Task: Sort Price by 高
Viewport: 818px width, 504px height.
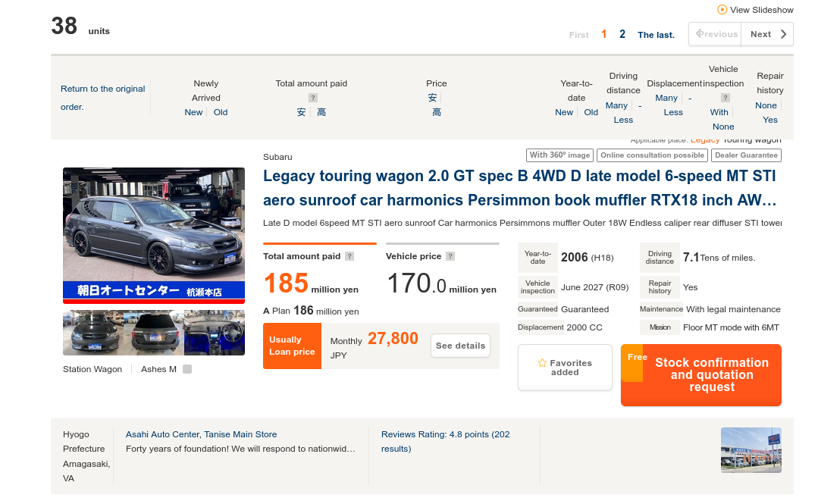Action: pos(437,112)
